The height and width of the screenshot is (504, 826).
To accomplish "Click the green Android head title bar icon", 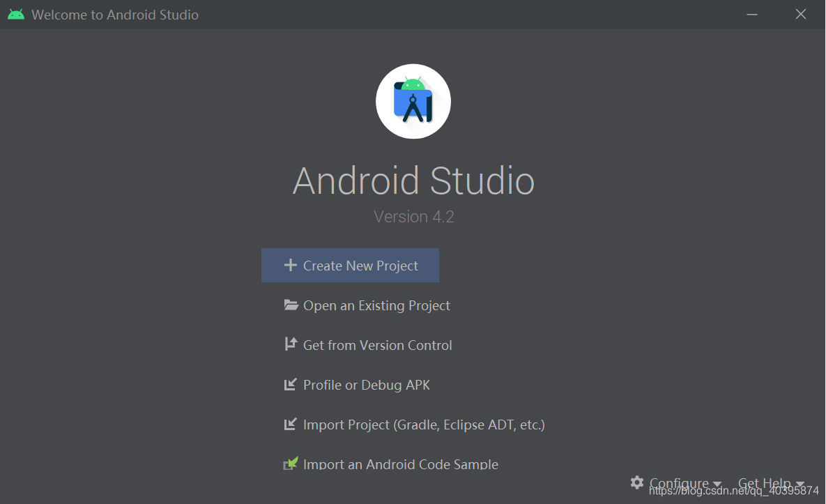I will point(16,14).
